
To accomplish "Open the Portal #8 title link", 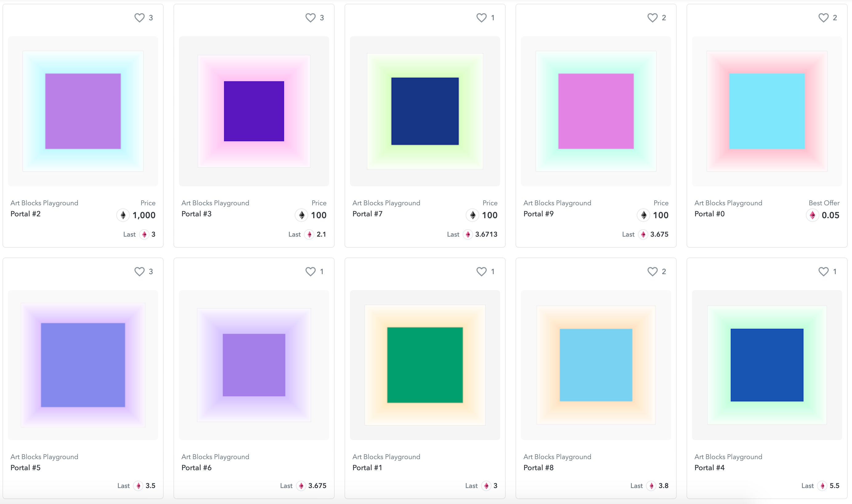I will [x=538, y=468].
